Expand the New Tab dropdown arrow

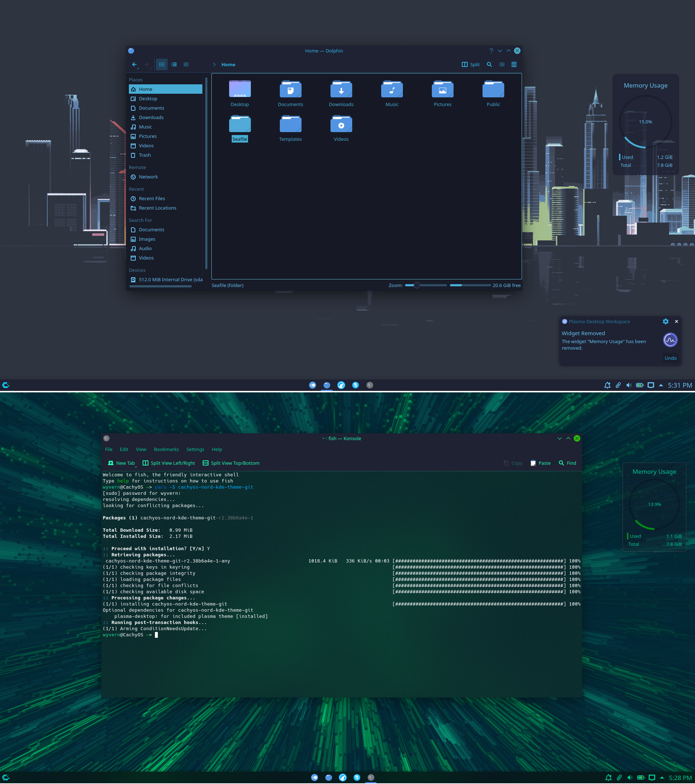pyautogui.click(x=136, y=467)
